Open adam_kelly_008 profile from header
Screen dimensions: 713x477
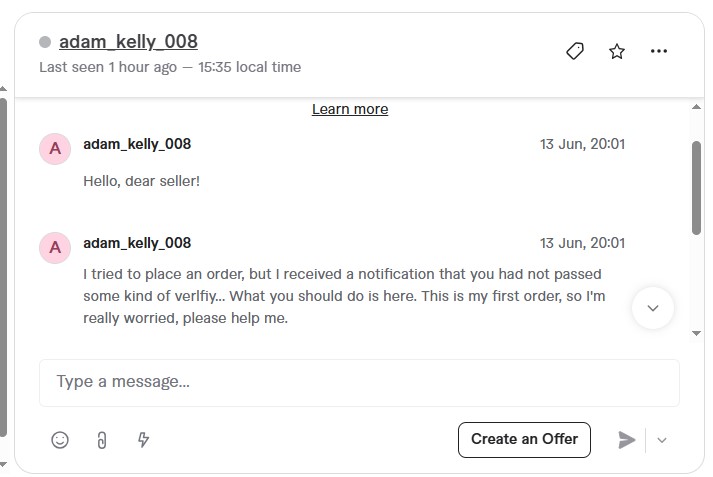click(128, 42)
